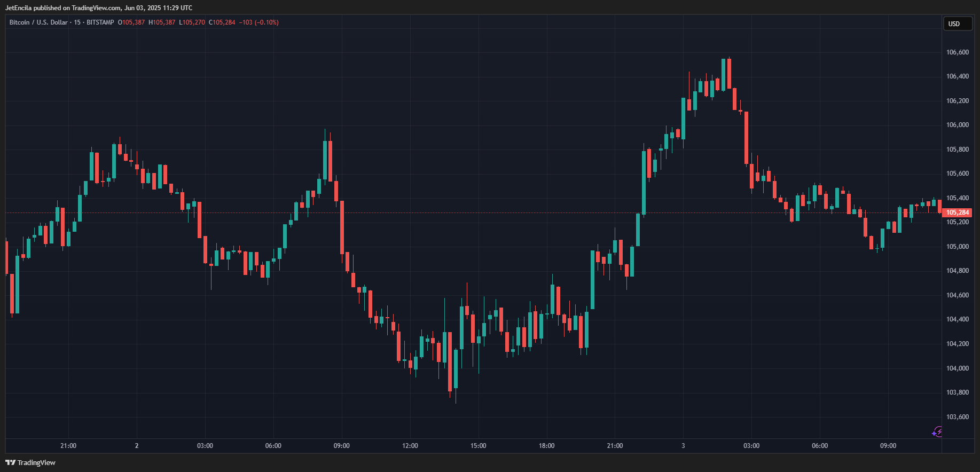The width and height of the screenshot is (980, 472).
Task: Click the 104,000 price scale label
Action: pos(958,368)
